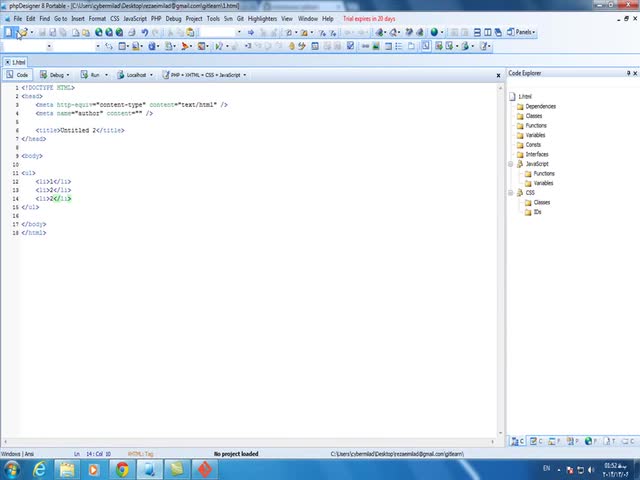The width and height of the screenshot is (640, 480).
Task: Click the first browser preview globe icon
Action: [98, 32]
